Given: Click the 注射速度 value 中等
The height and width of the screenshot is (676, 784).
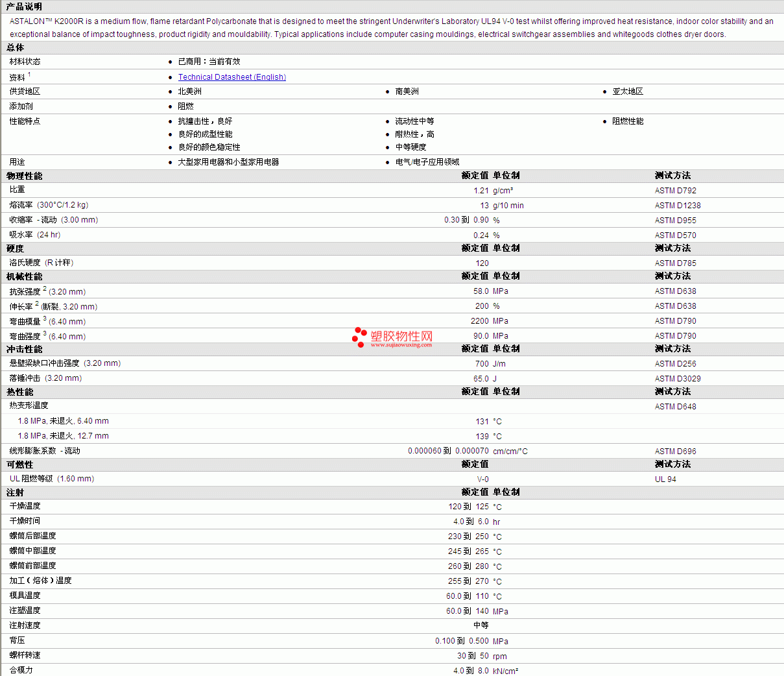Looking at the screenshot, I should pyautogui.click(x=481, y=625).
